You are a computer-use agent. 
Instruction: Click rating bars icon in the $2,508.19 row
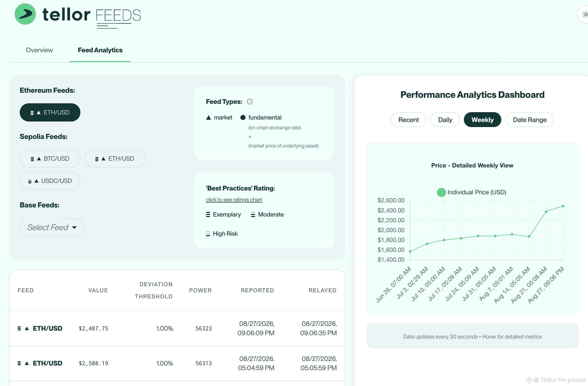tap(19, 363)
